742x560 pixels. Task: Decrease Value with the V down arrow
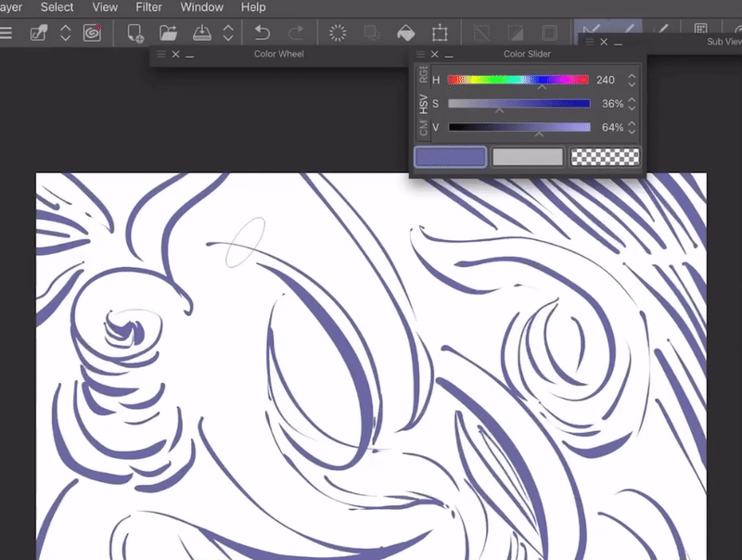(x=632, y=132)
